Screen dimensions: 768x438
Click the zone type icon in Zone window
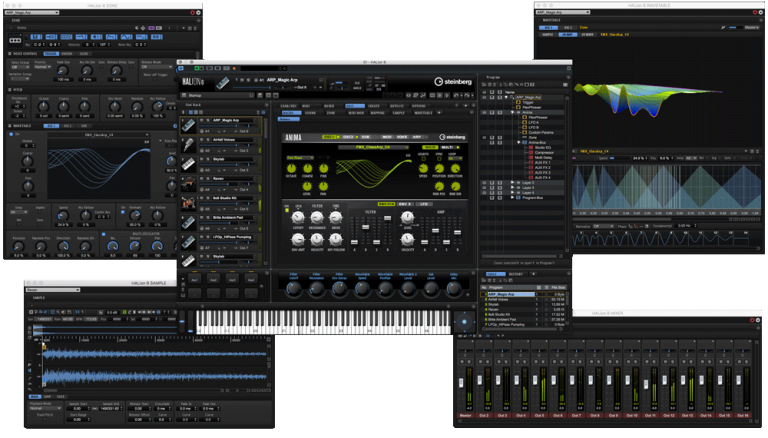click(15, 40)
